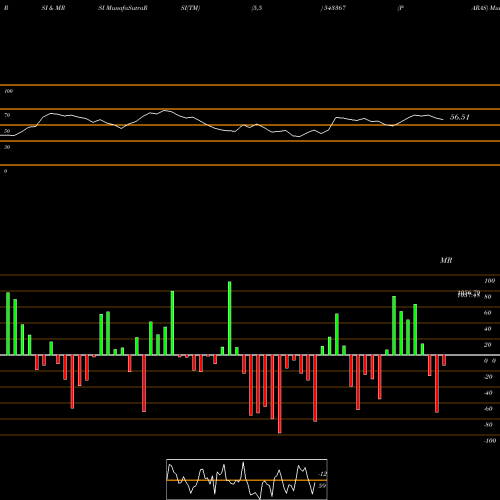Click the MR axis label -100
The image size is (500, 500).
point(490,441)
